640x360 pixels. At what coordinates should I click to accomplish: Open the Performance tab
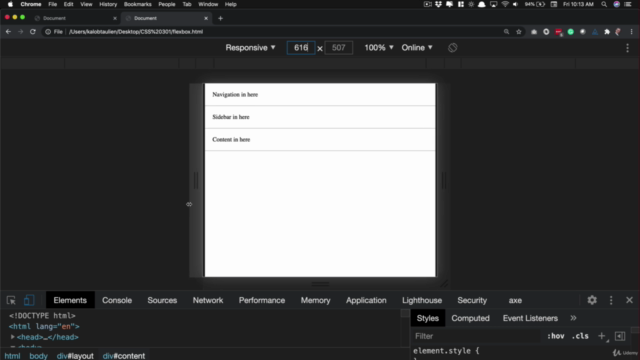click(x=262, y=300)
